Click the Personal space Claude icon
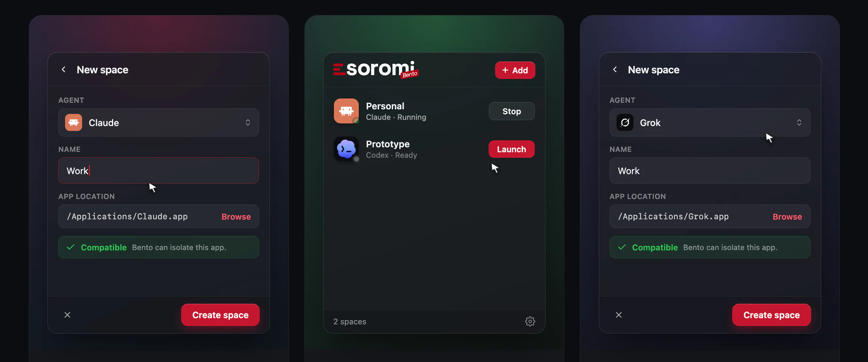Screen dimensions: 868x362 (346, 111)
